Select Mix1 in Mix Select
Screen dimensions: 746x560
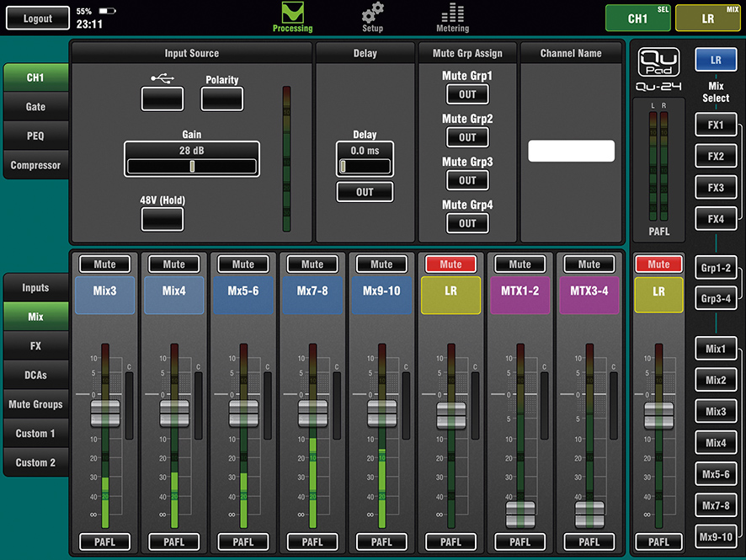(x=716, y=349)
